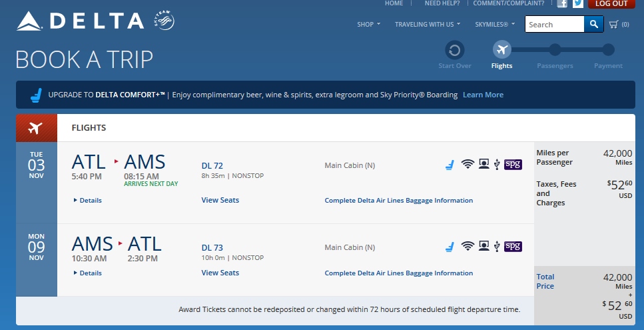Screen dimensions: 644x330
Task: Click the 8h 35m NONSTOP text
Action: point(232,176)
